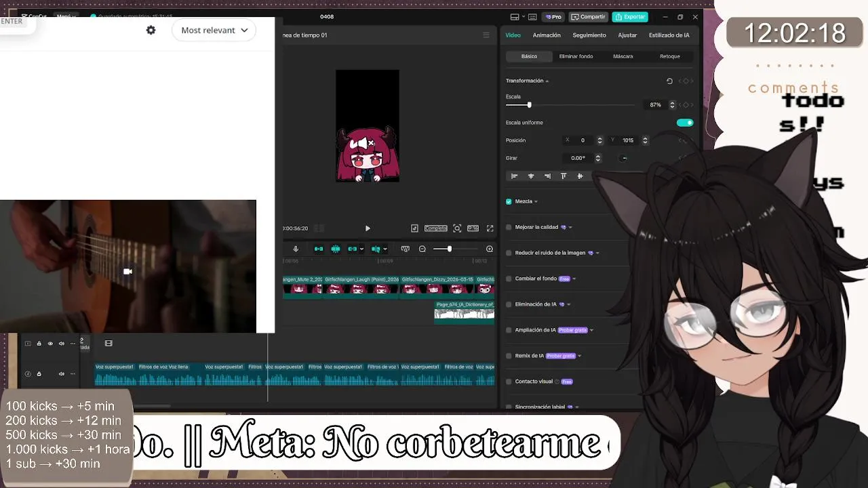Click the Exportar button

630,17
